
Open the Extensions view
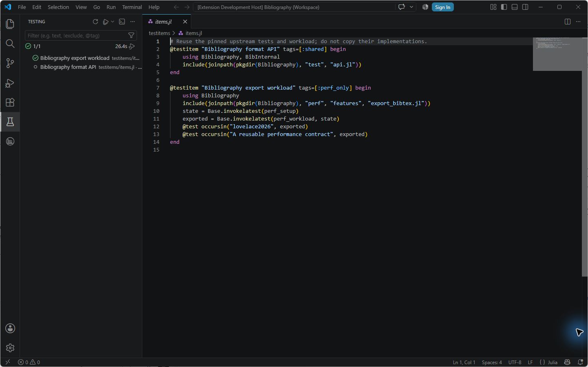point(10,102)
